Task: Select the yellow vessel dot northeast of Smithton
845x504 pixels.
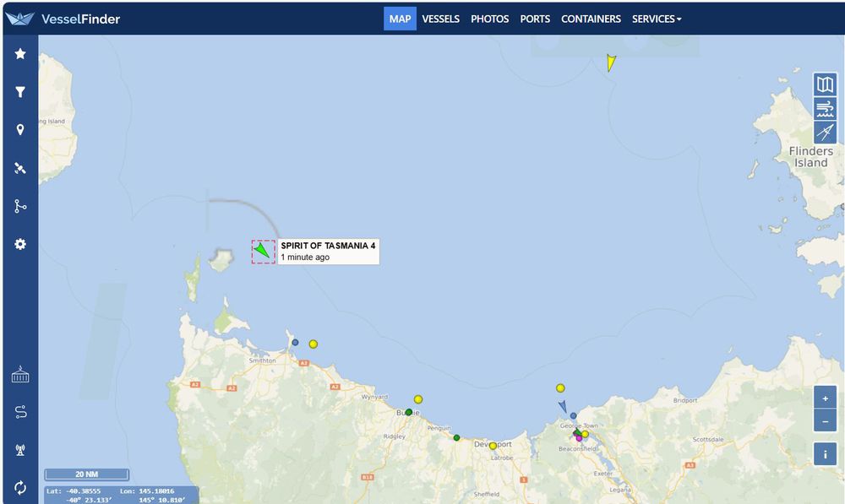Action: [313, 344]
